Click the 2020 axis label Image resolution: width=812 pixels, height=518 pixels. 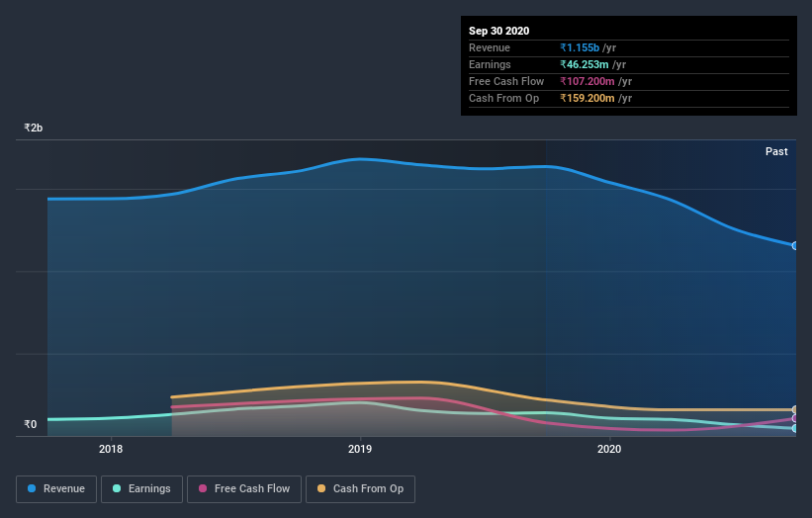point(609,449)
